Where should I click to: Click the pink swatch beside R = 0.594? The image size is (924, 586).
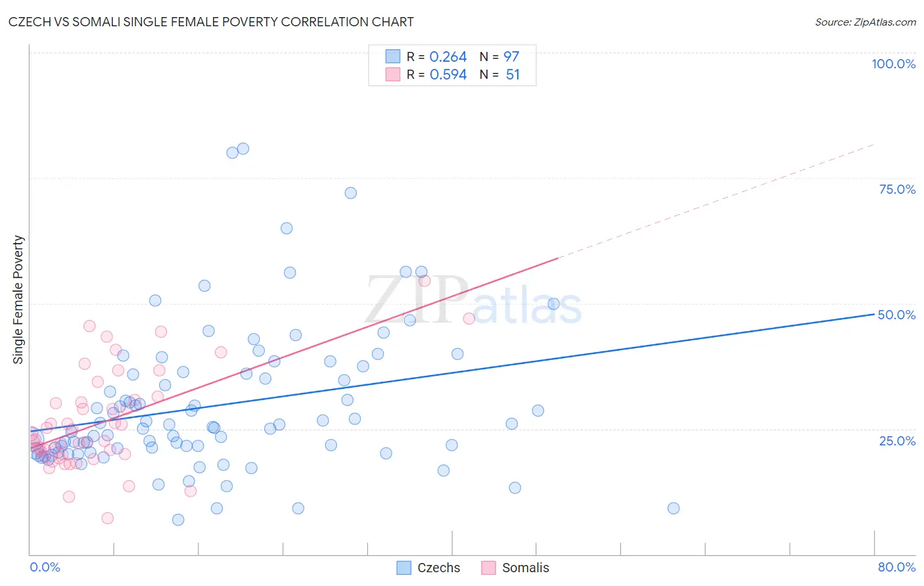(x=393, y=74)
